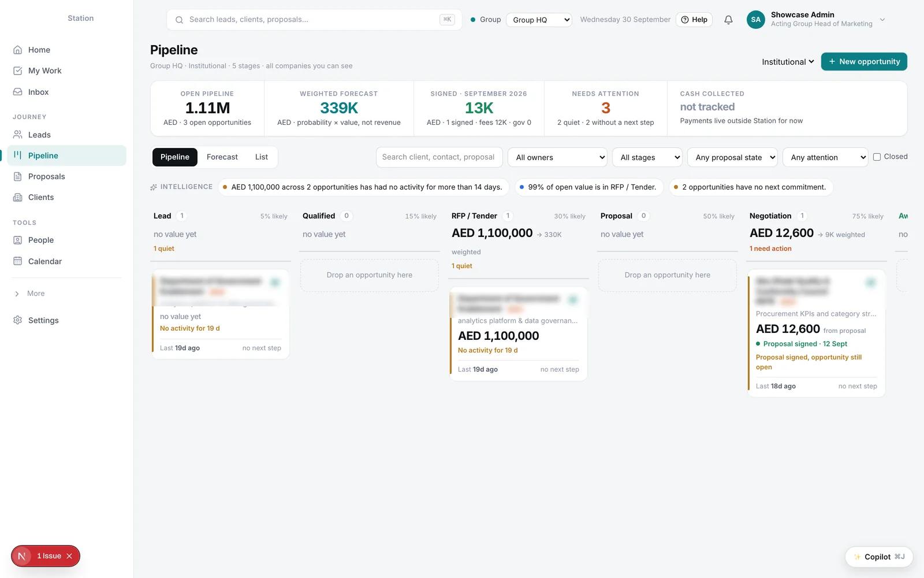This screenshot has height=578, width=924.
Task: Select the Pipeline columns icon
Action: 18,155
